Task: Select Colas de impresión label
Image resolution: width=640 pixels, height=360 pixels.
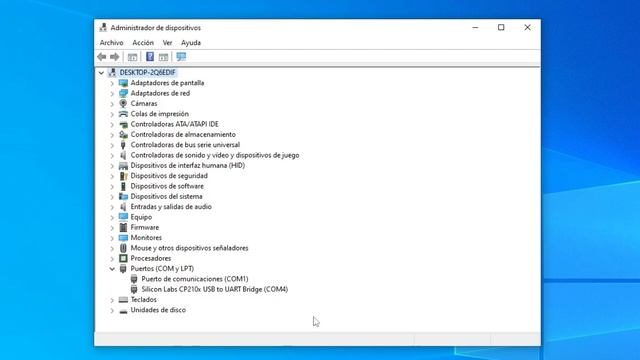Action: click(x=160, y=114)
